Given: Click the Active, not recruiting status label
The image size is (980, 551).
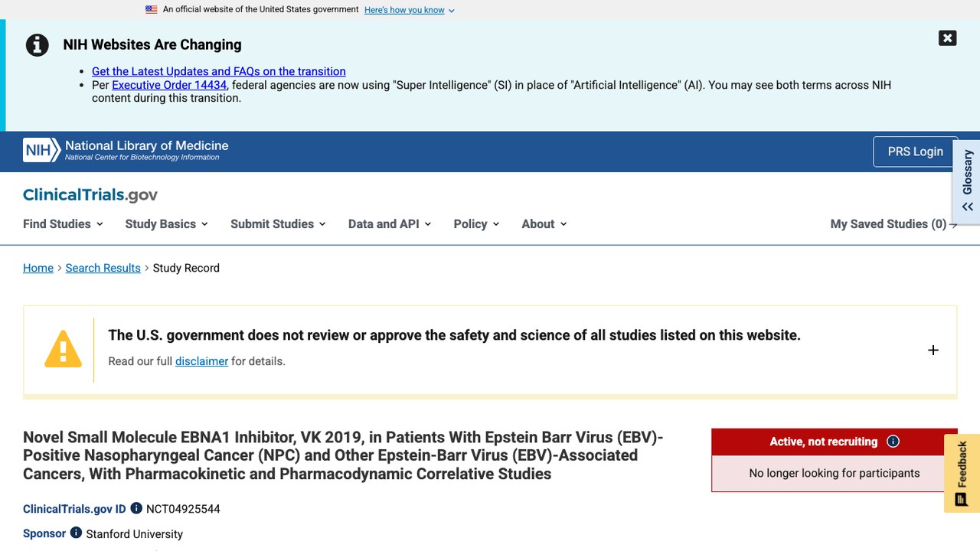Looking at the screenshot, I should click(824, 442).
